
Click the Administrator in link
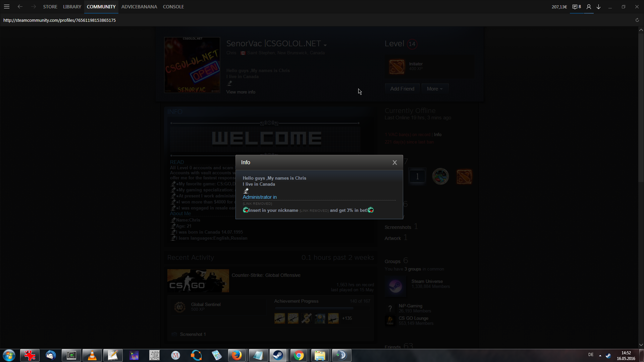[x=259, y=197]
